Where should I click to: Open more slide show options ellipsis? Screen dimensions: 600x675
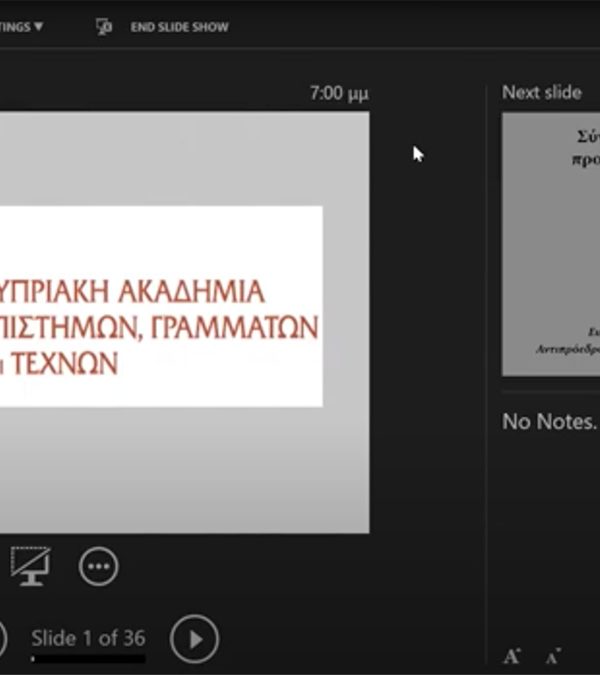[x=99, y=567]
